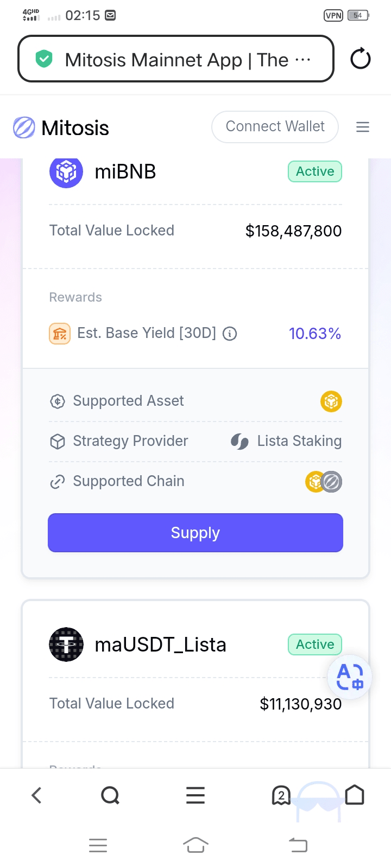The image size is (391, 868).
Task: Open Est. Base Yield info tooltip icon
Action: (x=230, y=334)
